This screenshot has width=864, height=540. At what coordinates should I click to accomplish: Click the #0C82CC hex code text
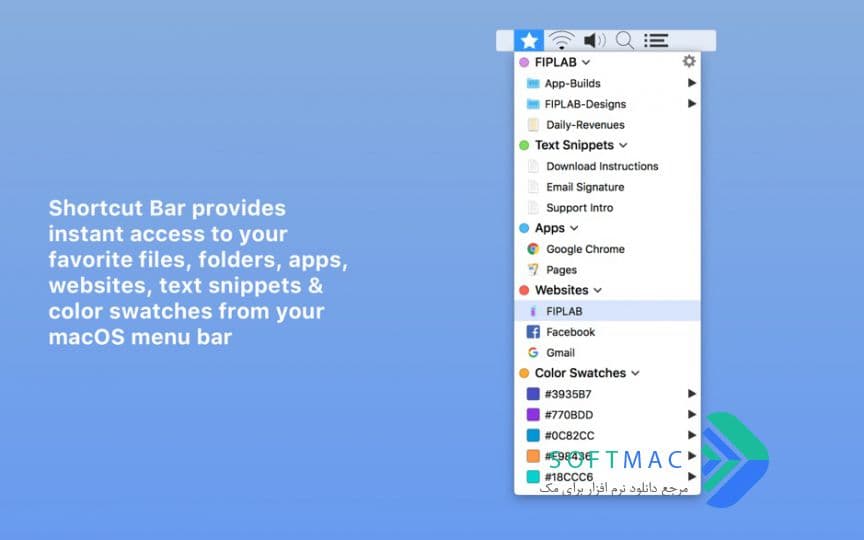(569, 435)
